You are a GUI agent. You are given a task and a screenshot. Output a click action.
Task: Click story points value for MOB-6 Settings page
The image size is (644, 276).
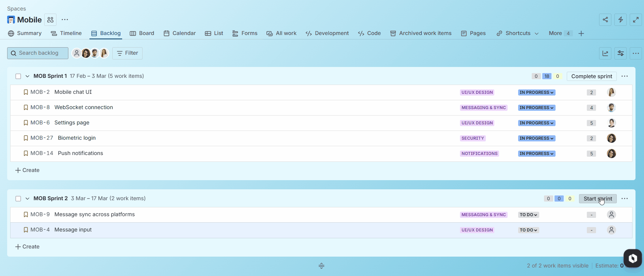coord(591,123)
